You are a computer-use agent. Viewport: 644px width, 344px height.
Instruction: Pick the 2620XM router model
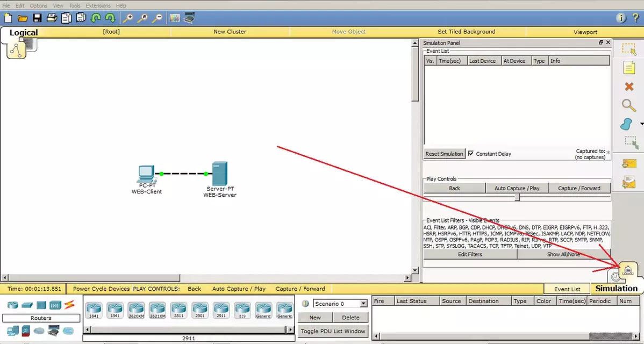[x=136, y=310]
